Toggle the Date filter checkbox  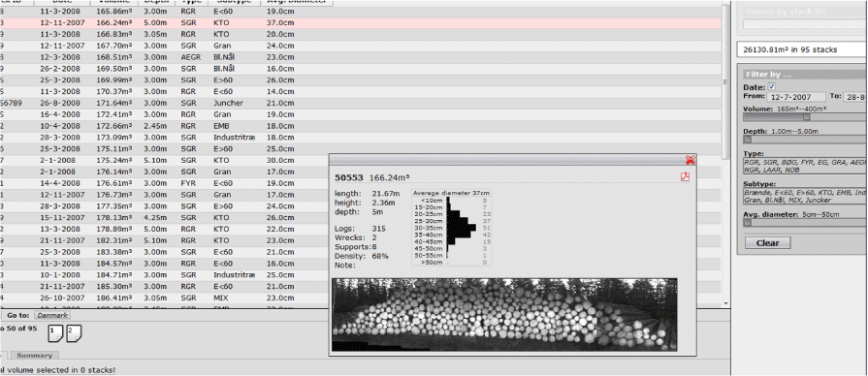click(x=772, y=87)
